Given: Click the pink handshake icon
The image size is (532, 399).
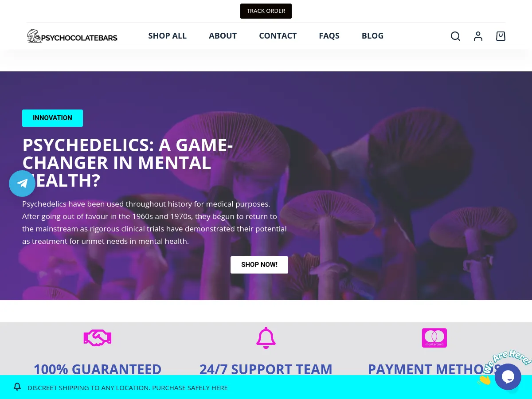Looking at the screenshot, I should pos(98,338).
